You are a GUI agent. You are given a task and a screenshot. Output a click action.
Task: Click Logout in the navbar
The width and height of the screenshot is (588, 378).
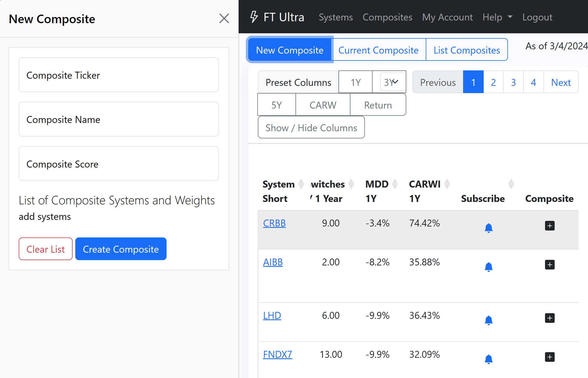pyautogui.click(x=537, y=17)
